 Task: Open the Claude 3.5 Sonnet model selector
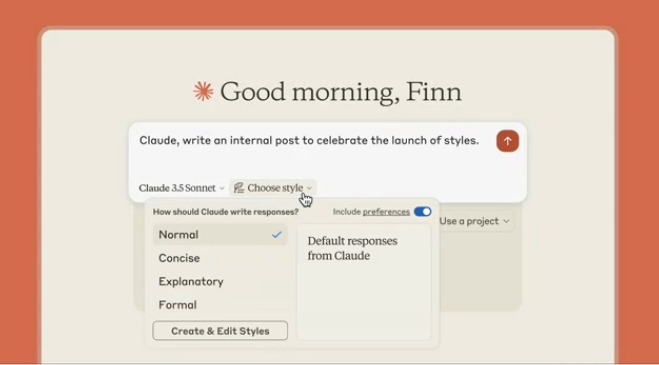(x=182, y=188)
